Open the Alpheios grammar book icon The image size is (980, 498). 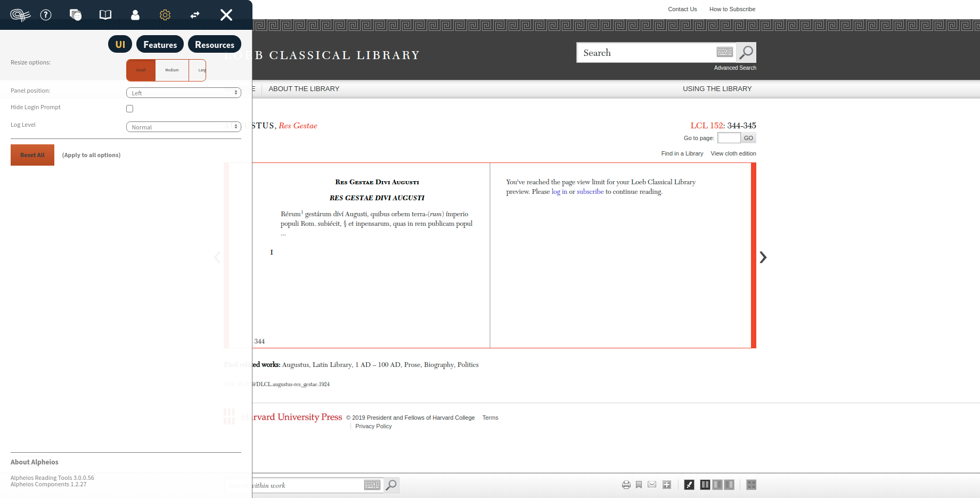(x=105, y=15)
